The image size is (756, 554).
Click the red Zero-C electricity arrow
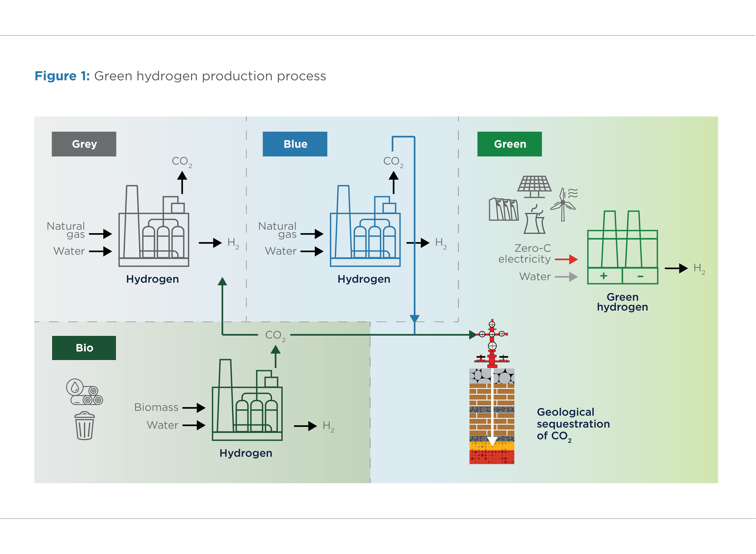[566, 259]
